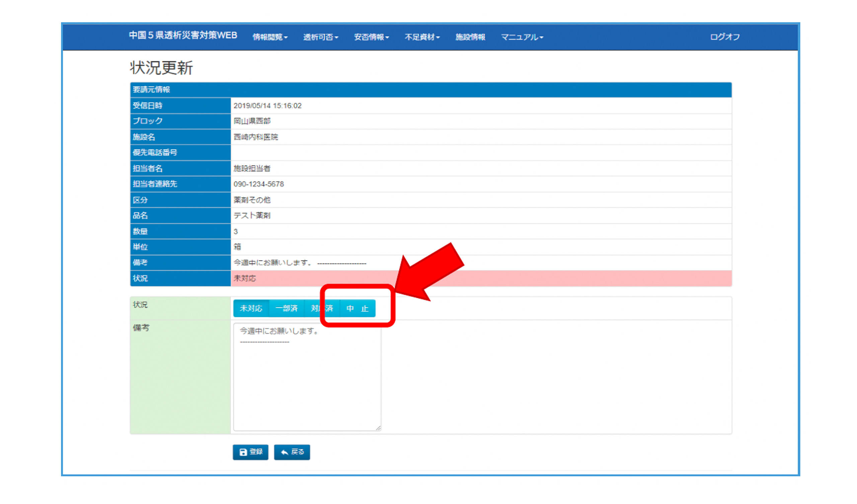This screenshot has height=504, width=857.
Task: Set status to 中止
Action: pos(358,309)
